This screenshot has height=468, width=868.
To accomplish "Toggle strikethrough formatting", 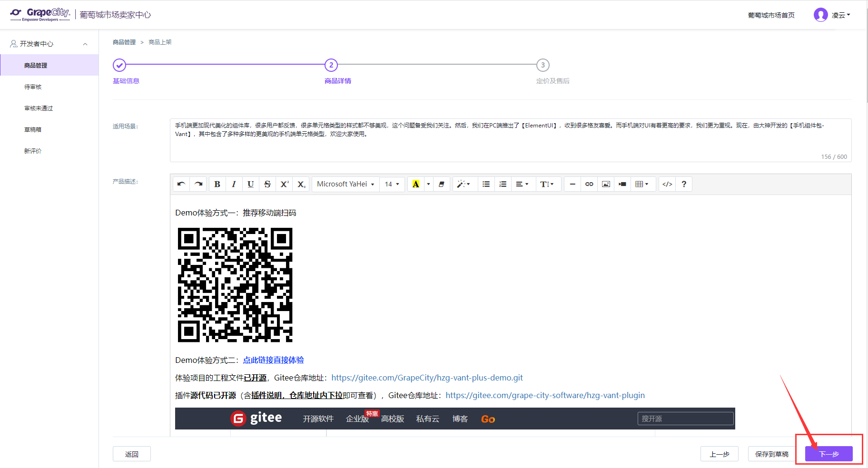I will [267, 184].
